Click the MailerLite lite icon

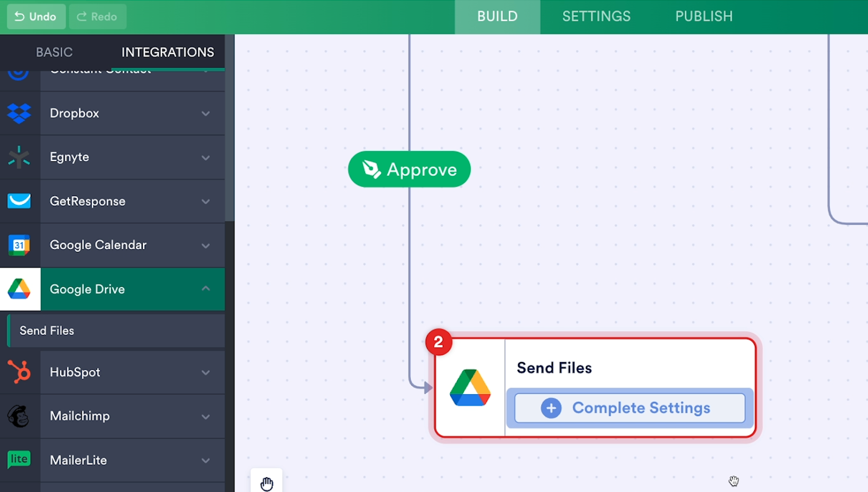(x=19, y=459)
